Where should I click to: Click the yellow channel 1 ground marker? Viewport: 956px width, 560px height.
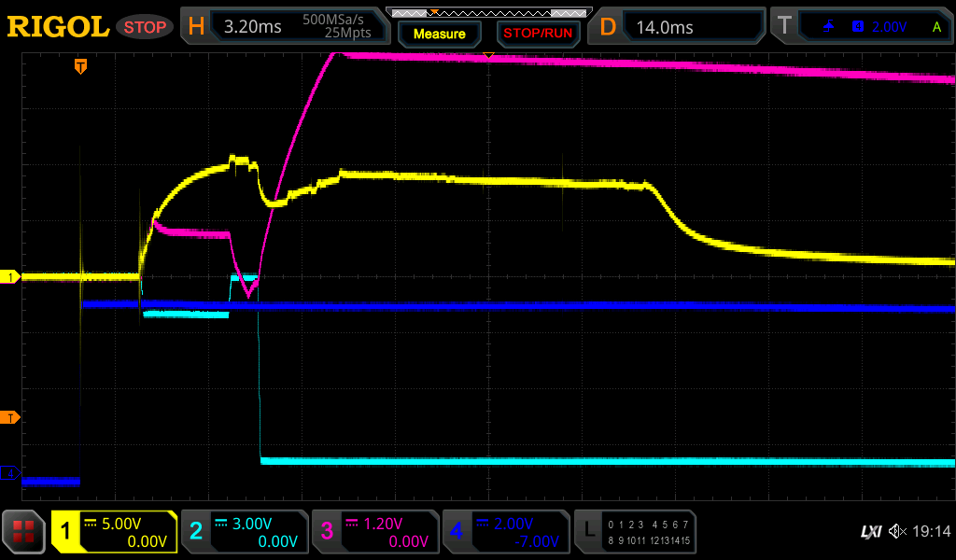10,277
